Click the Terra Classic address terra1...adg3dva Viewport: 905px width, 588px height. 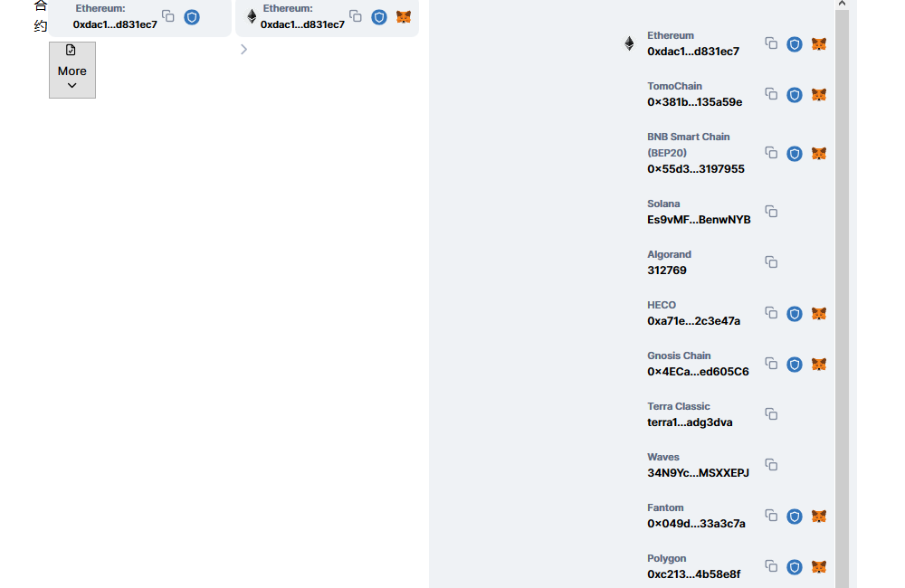[690, 422]
